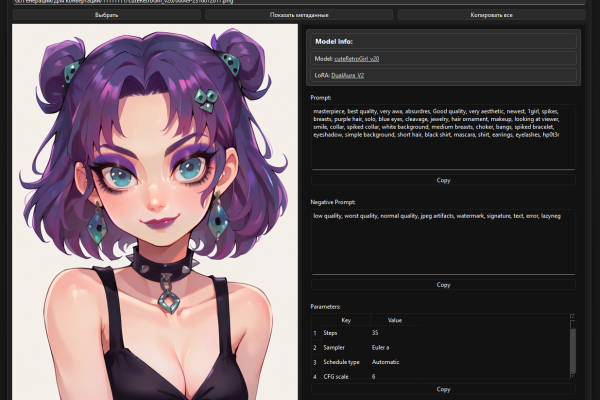The width and height of the screenshot is (600, 400).
Task: Click inside the Prompt text box
Action: tap(443, 136)
